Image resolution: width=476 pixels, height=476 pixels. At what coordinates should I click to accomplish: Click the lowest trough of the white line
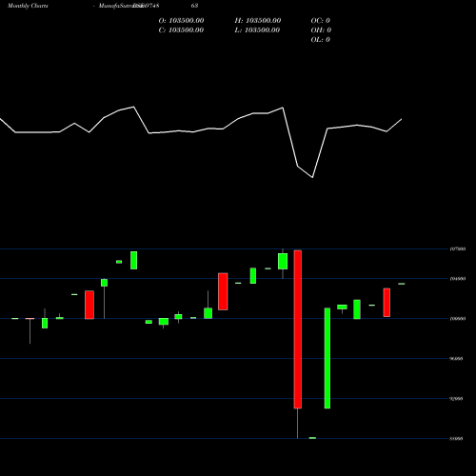(312, 177)
